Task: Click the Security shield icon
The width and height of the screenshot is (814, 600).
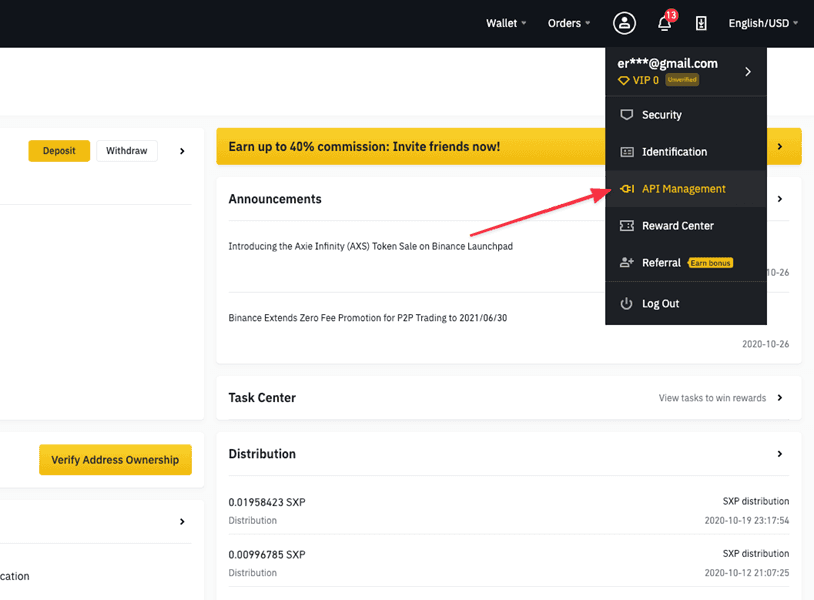Action: (x=627, y=115)
